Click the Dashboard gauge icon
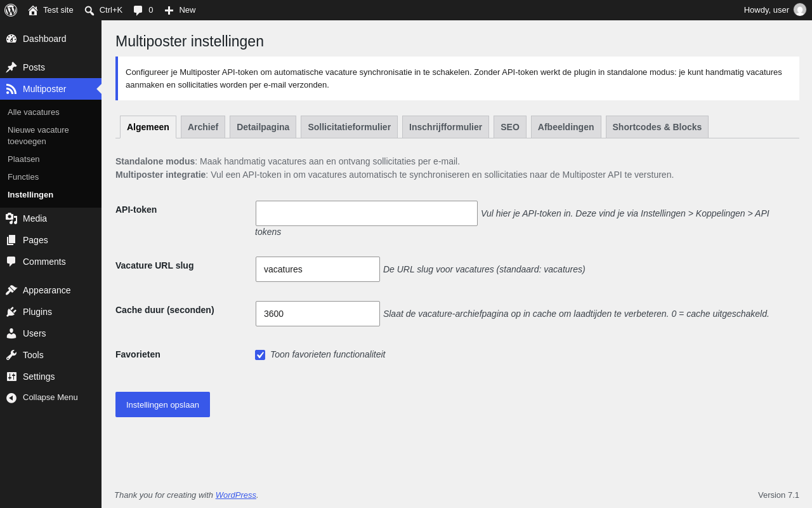The height and width of the screenshot is (508, 812). click(x=11, y=39)
